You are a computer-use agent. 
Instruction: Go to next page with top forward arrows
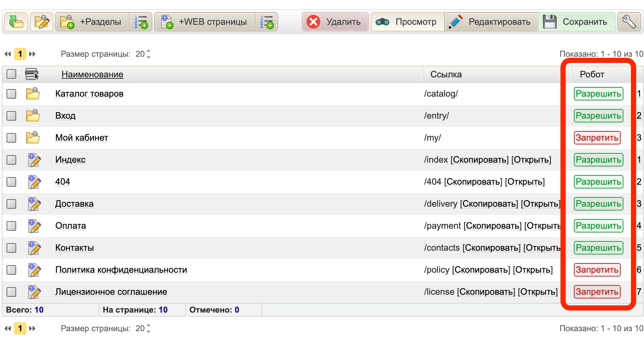point(32,54)
